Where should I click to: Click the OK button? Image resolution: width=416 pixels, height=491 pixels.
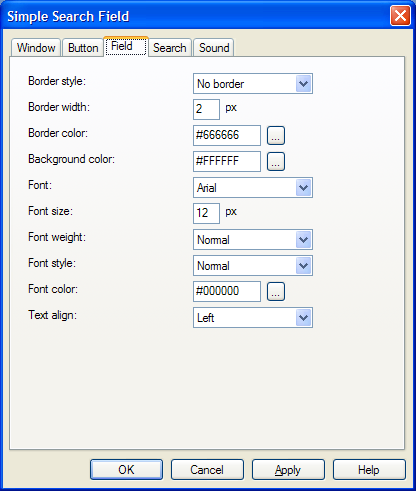126,470
